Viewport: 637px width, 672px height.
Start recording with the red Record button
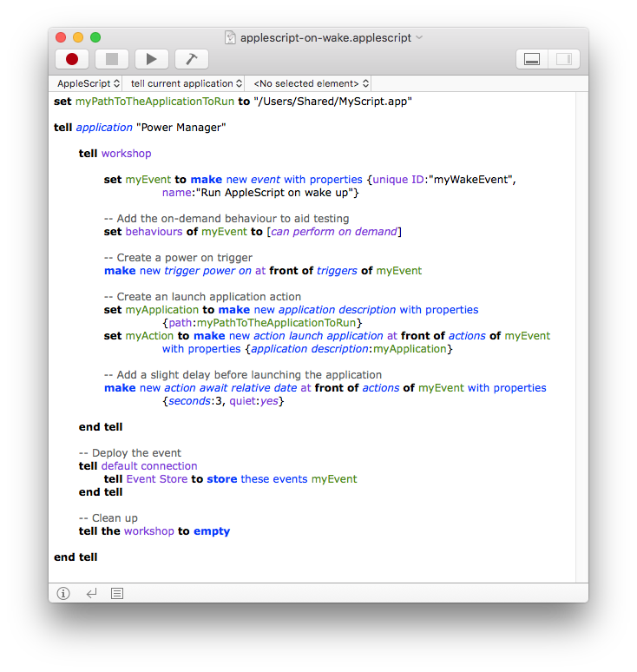(72, 59)
